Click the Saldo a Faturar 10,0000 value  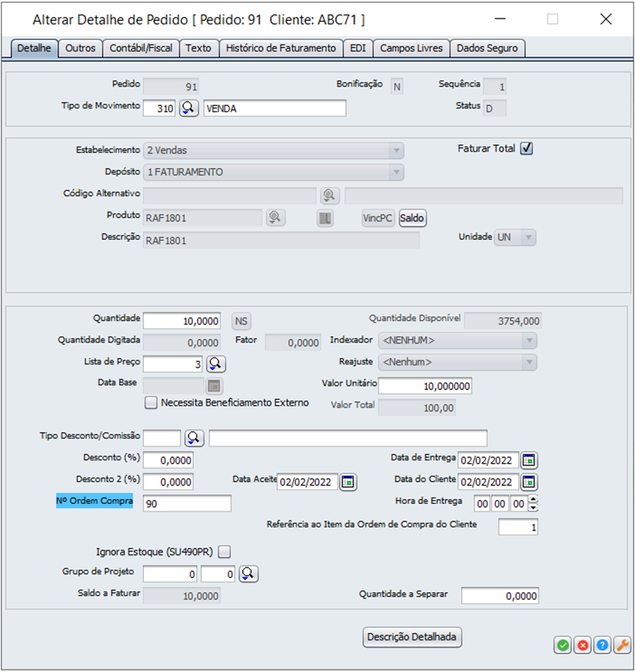click(x=182, y=596)
